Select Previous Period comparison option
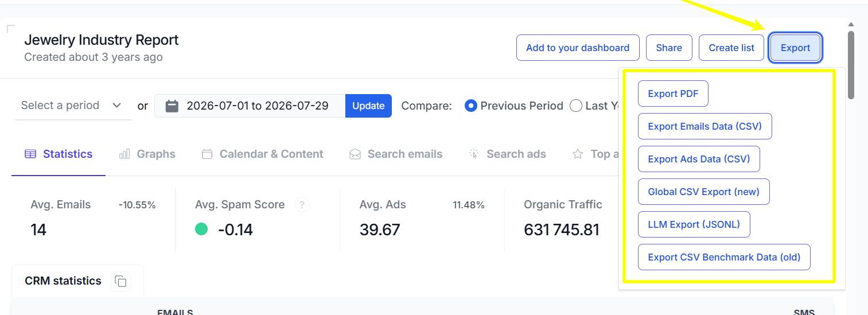Image resolution: width=868 pixels, height=315 pixels. coord(471,106)
